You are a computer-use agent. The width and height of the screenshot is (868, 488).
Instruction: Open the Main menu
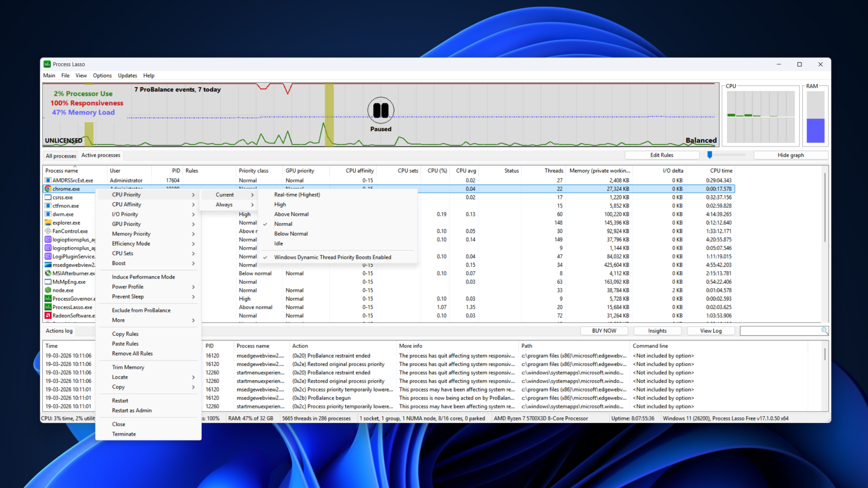pyautogui.click(x=49, y=75)
